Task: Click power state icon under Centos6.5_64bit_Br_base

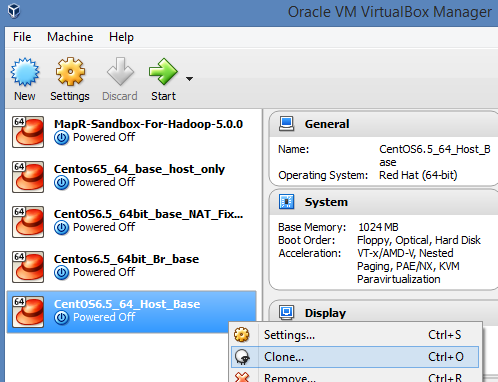Action: tap(62, 273)
